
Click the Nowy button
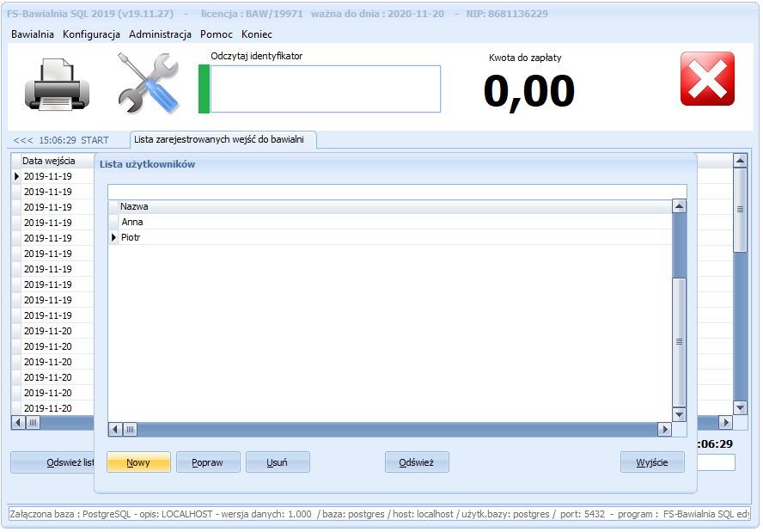138,462
